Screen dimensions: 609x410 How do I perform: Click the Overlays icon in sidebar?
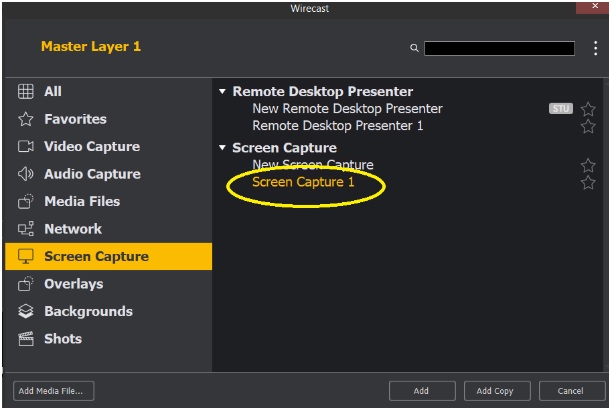(26, 284)
